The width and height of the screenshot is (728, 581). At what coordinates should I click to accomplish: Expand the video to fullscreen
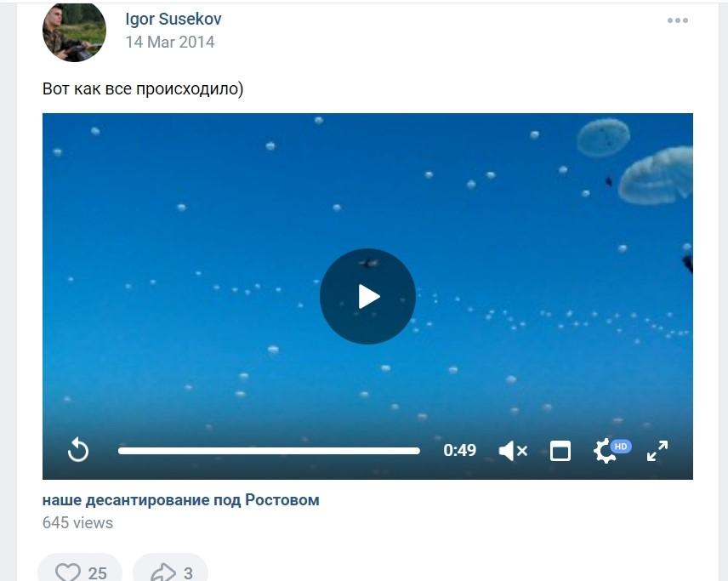[x=657, y=451]
